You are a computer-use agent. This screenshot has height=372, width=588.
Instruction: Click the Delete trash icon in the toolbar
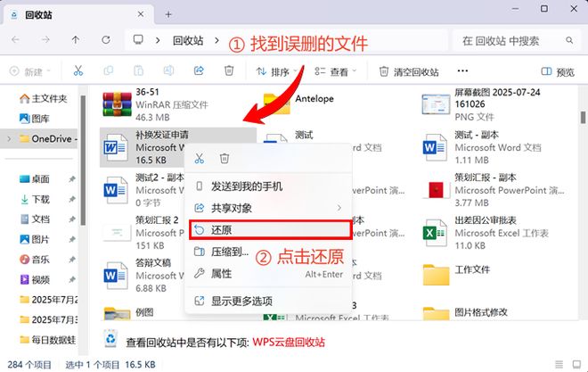(x=229, y=70)
